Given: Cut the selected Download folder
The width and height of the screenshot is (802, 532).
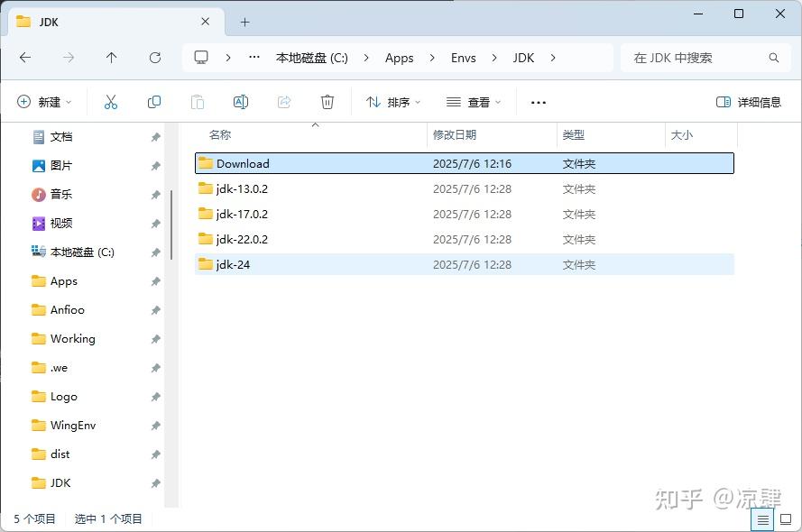Looking at the screenshot, I should tap(111, 101).
